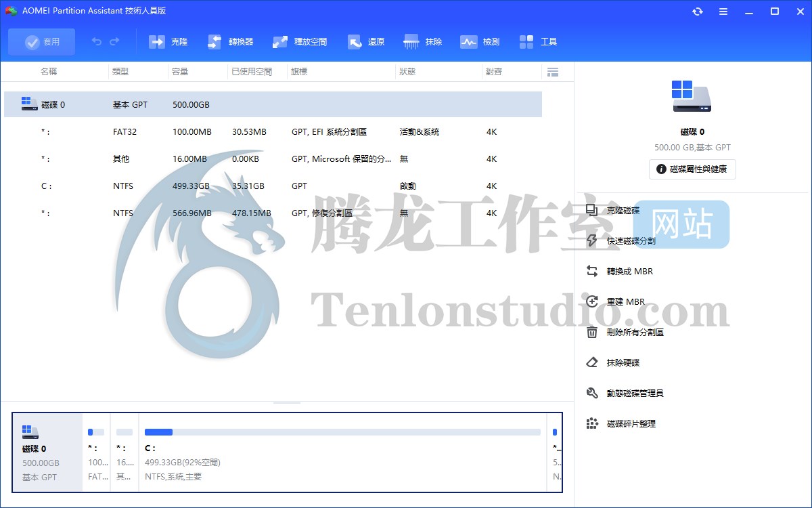Click the redo arrow icon
Screen dimensions: 812x508
coord(114,42)
